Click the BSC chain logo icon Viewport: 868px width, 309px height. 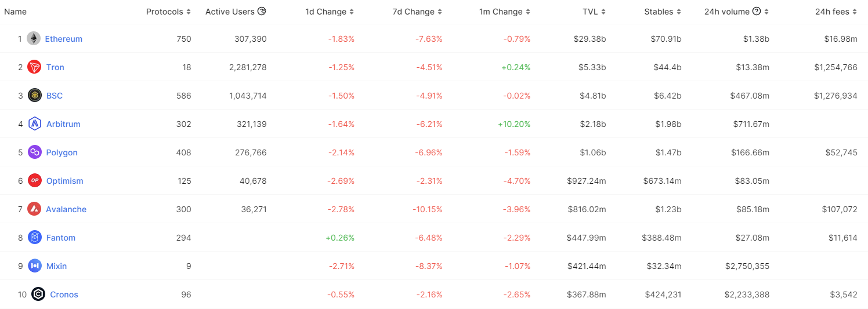coord(34,96)
